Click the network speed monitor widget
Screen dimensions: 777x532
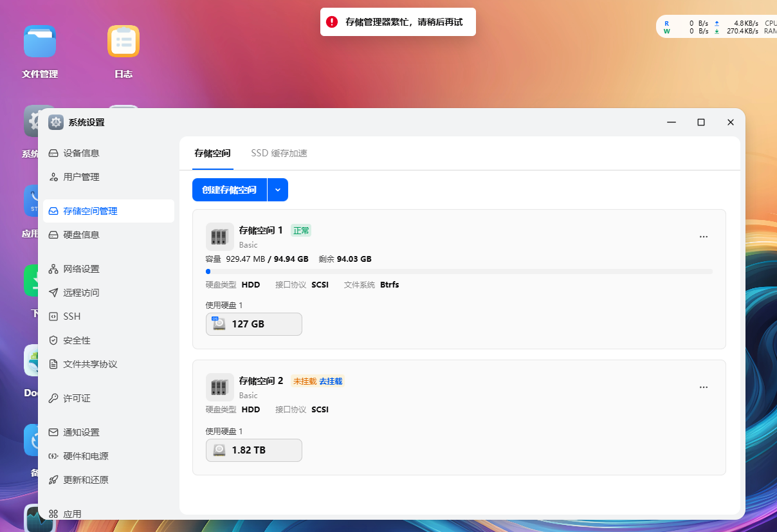coord(717,27)
